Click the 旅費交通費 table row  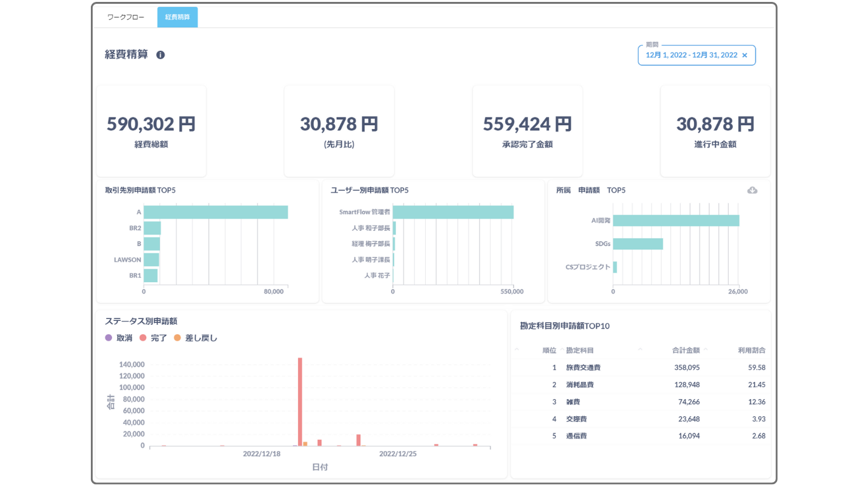tap(641, 368)
